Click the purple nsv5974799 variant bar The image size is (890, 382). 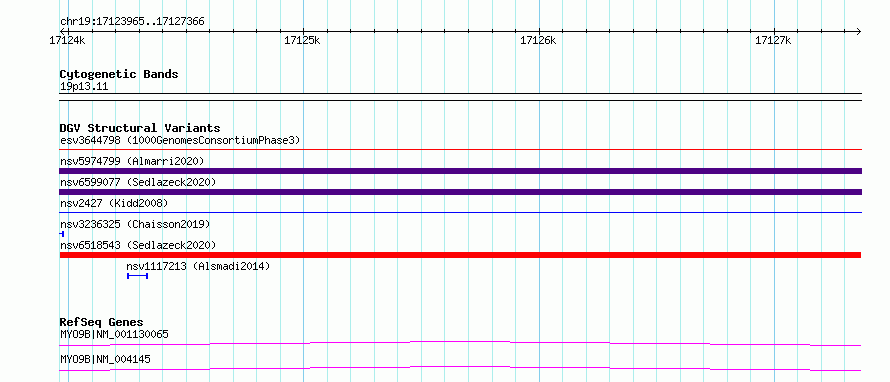[x=460, y=171]
